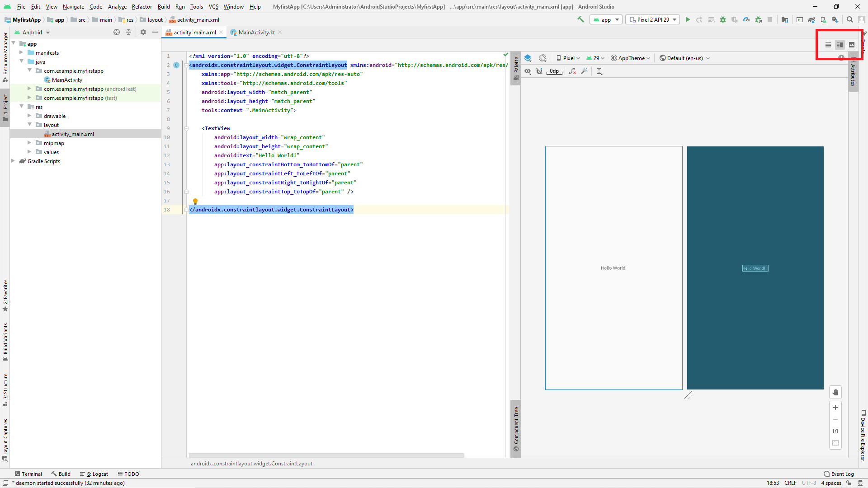Open the Refactor menu
868x488 pixels.
142,6
